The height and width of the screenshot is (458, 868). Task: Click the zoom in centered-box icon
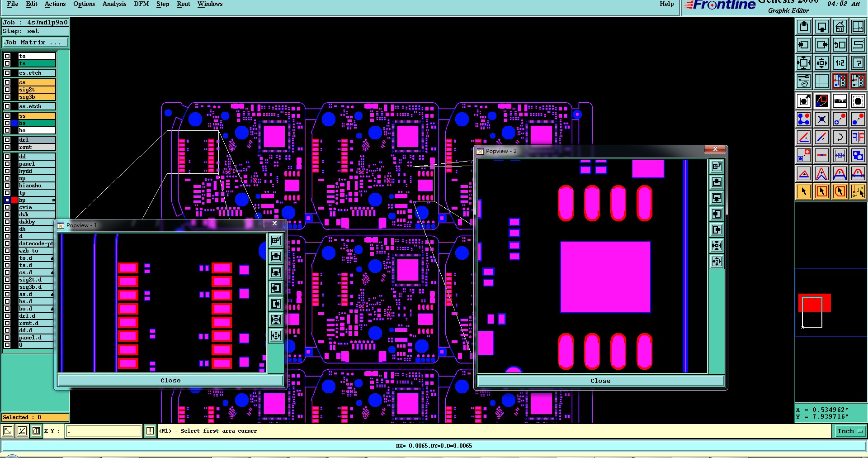tap(822, 63)
